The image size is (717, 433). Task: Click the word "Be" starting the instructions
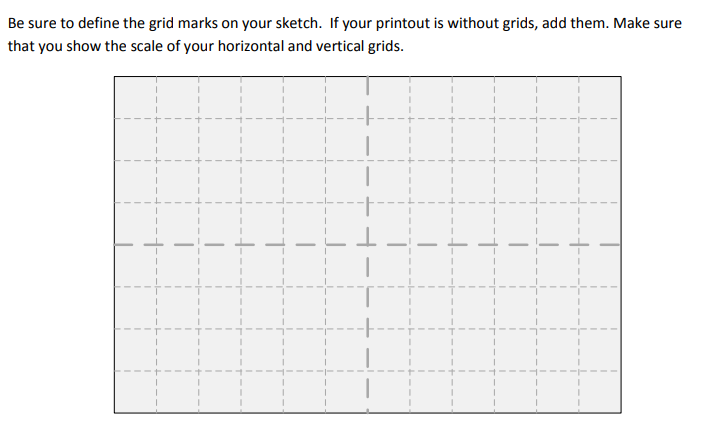coord(16,22)
